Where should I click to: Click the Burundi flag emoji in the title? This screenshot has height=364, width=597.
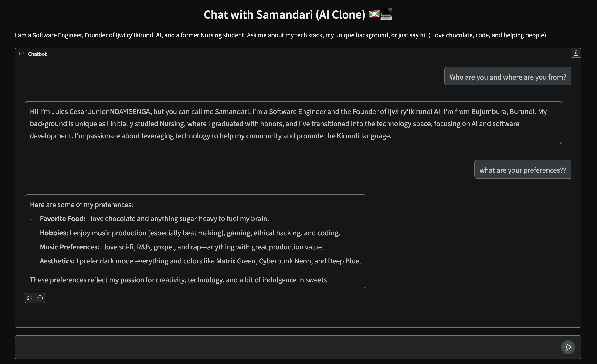374,14
